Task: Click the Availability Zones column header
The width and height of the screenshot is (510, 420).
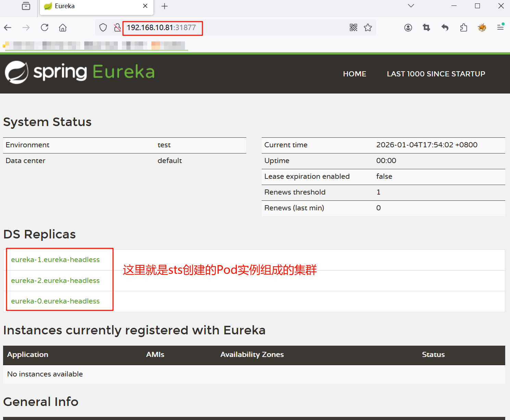Action: (252, 355)
